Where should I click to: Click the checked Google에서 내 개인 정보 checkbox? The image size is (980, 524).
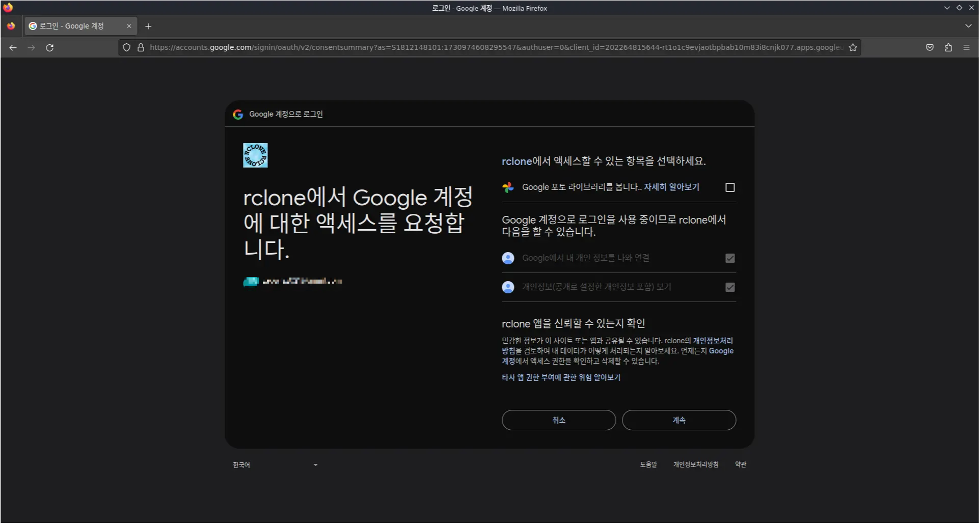[730, 258]
